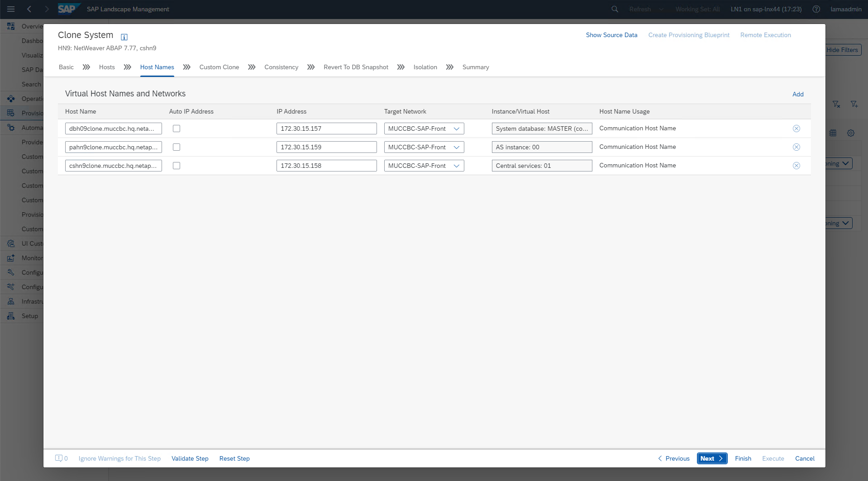Viewport: 868px width, 481px height.
Task: Open the help question mark icon
Action: point(816,9)
